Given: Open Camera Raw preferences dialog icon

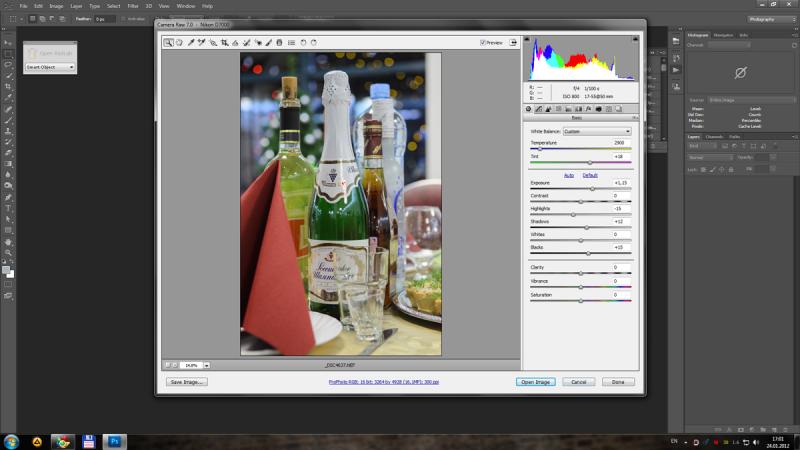Looking at the screenshot, I should point(291,43).
